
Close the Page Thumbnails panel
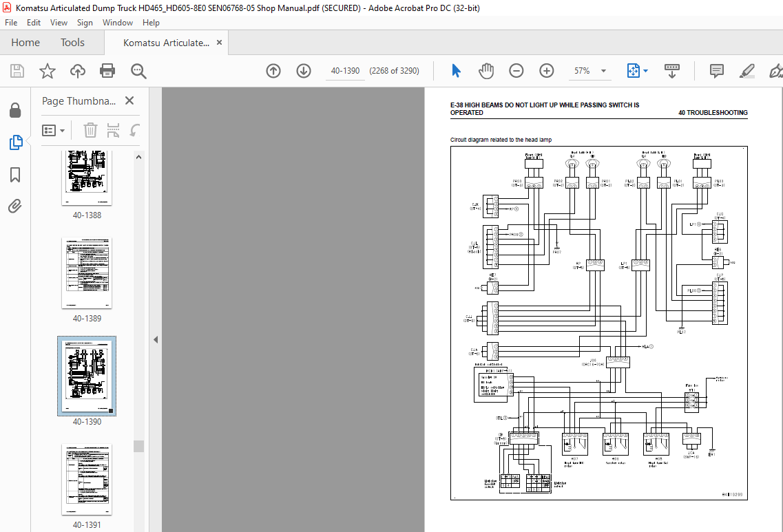[129, 100]
